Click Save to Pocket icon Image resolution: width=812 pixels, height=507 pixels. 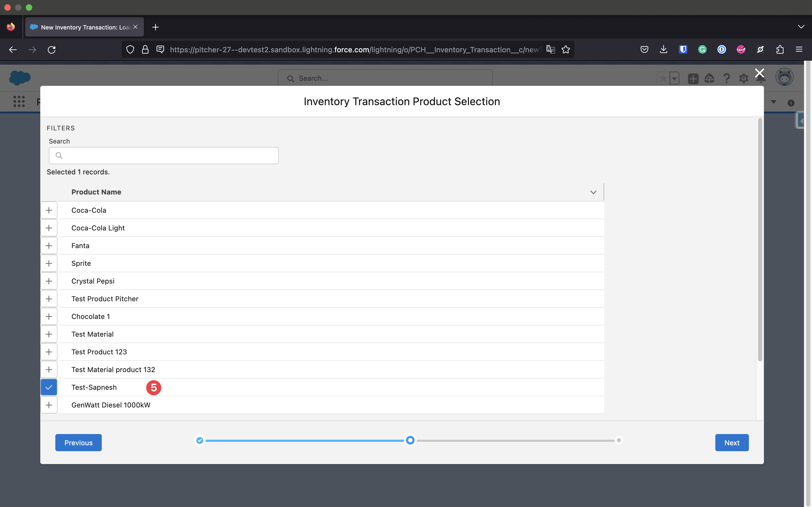click(644, 50)
